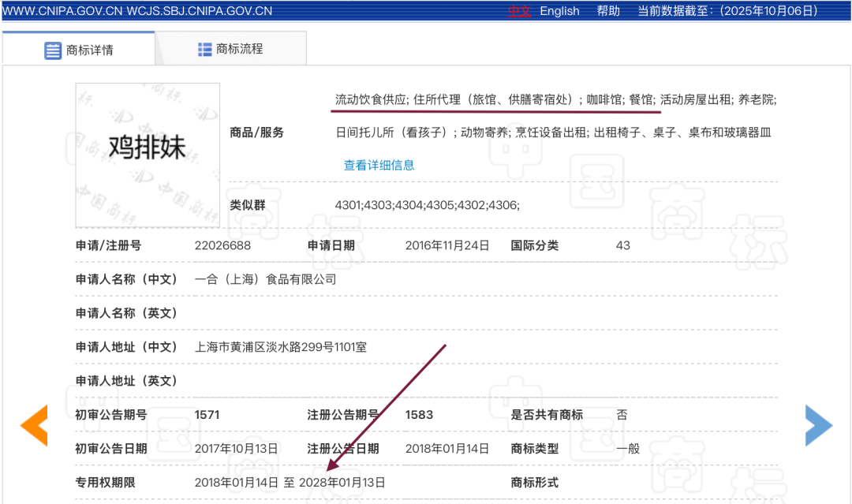The height and width of the screenshot is (504, 852).
Task: Click WWW.CNIPA.GOV.CN header text
Action: click(62, 11)
